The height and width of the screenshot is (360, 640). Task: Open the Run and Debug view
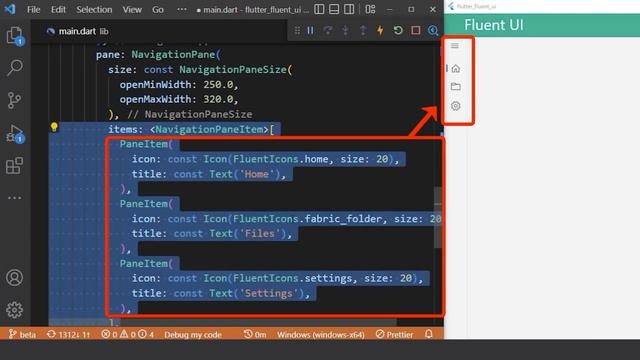(15, 133)
